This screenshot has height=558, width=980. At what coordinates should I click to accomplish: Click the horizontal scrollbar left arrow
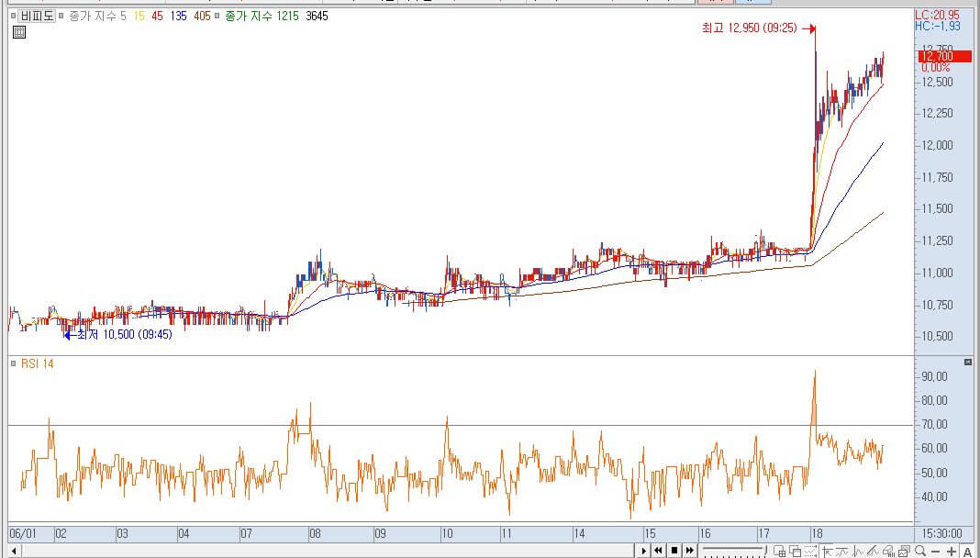(14, 551)
